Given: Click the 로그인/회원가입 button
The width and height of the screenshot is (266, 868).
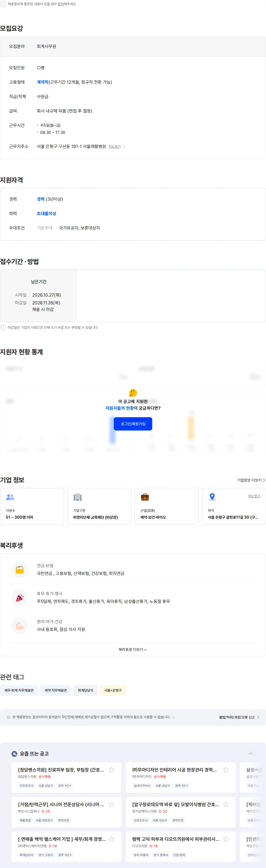Looking at the screenshot, I should click(x=133, y=424).
